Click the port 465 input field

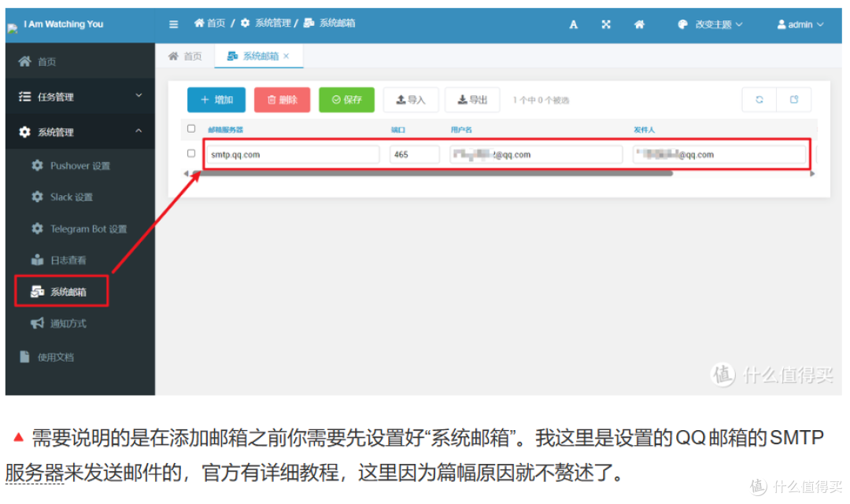414,153
